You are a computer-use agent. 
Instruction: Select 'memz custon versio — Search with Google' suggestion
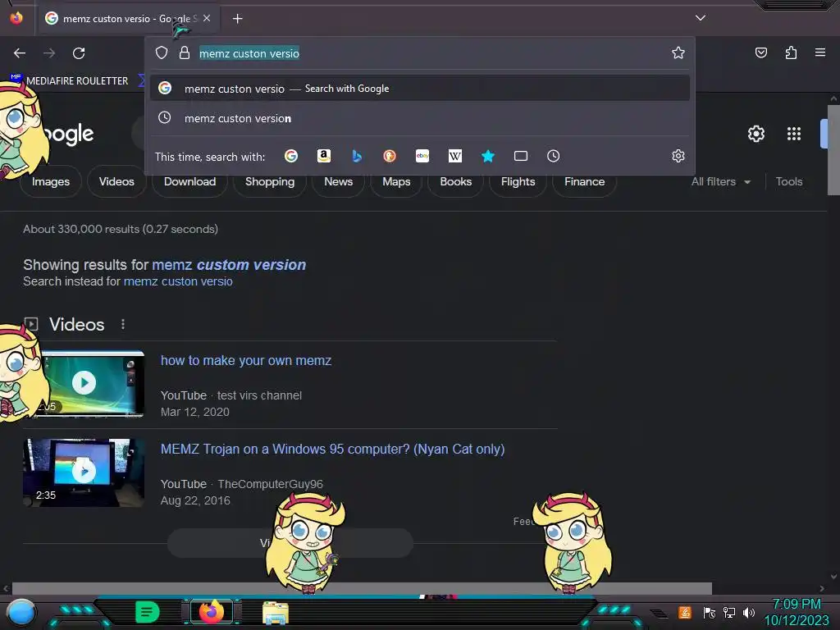pyautogui.click(x=420, y=89)
